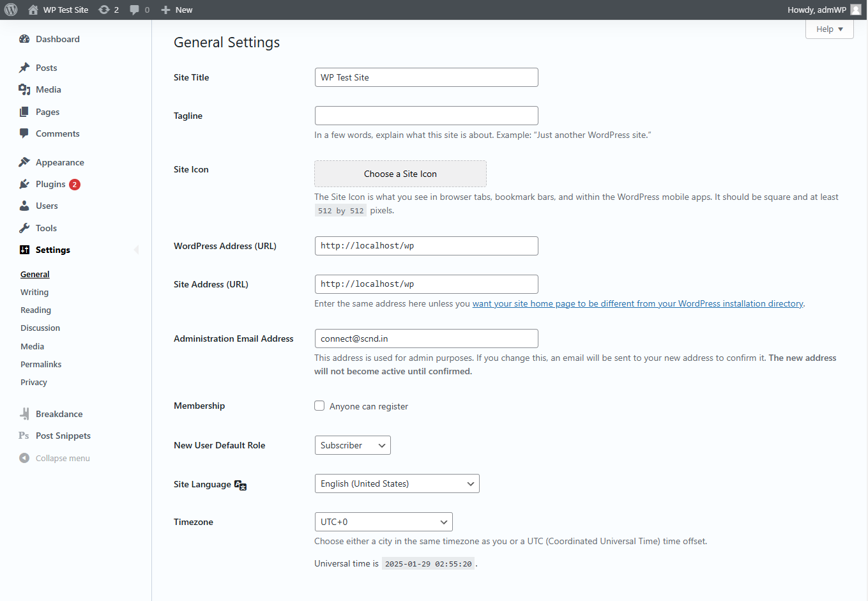Open Reading settings submenu
Screen dimensions: 868x601
pos(36,310)
